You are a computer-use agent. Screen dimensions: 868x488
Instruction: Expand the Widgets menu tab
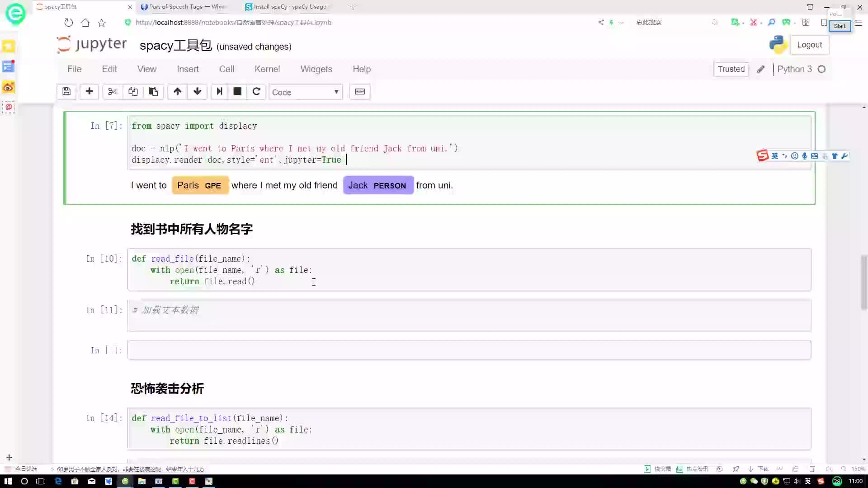316,69
